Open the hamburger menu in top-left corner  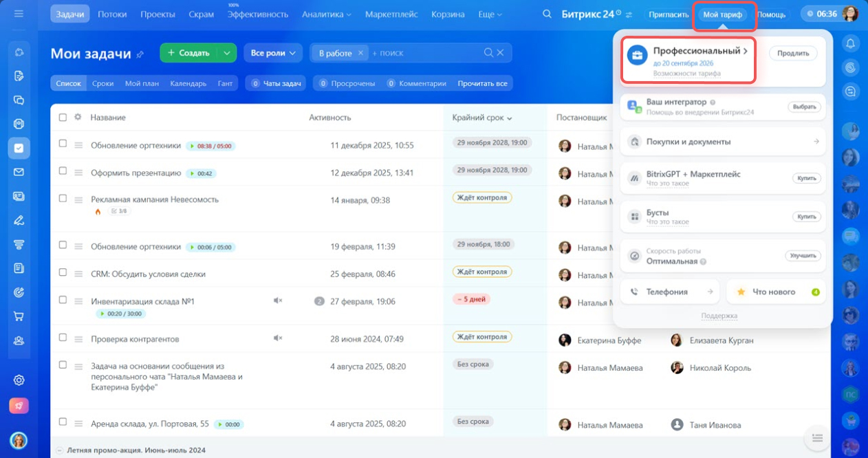19,14
